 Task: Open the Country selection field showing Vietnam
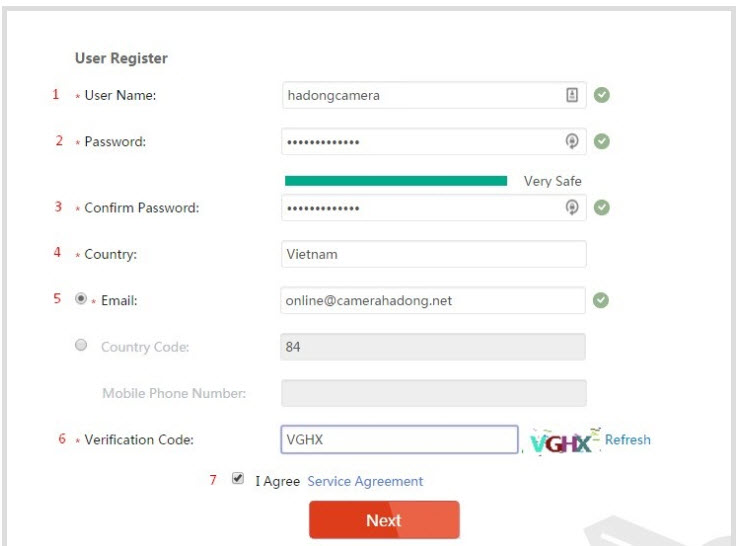click(433, 254)
